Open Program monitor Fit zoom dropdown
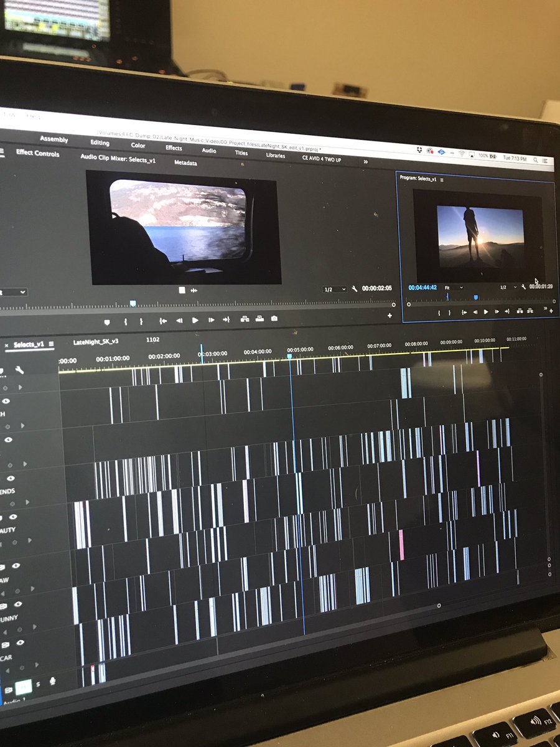This screenshot has width=560, height=747. click(454, 287)
